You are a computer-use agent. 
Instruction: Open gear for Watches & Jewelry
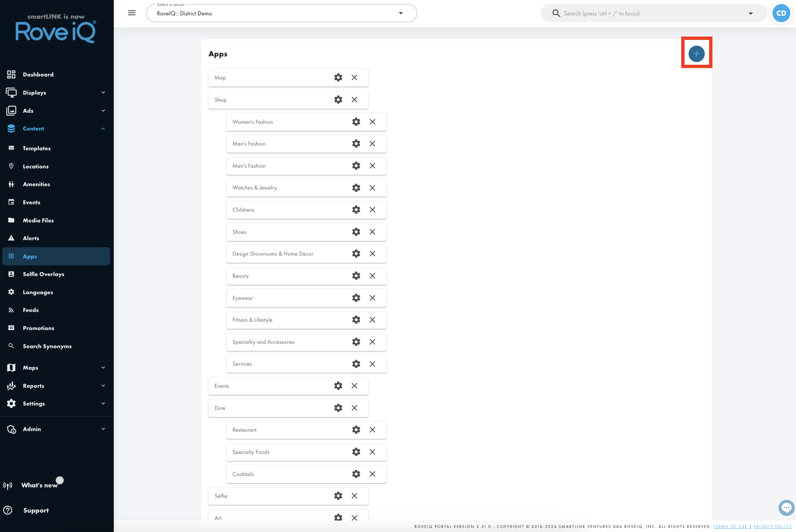[x=356, y=188]
